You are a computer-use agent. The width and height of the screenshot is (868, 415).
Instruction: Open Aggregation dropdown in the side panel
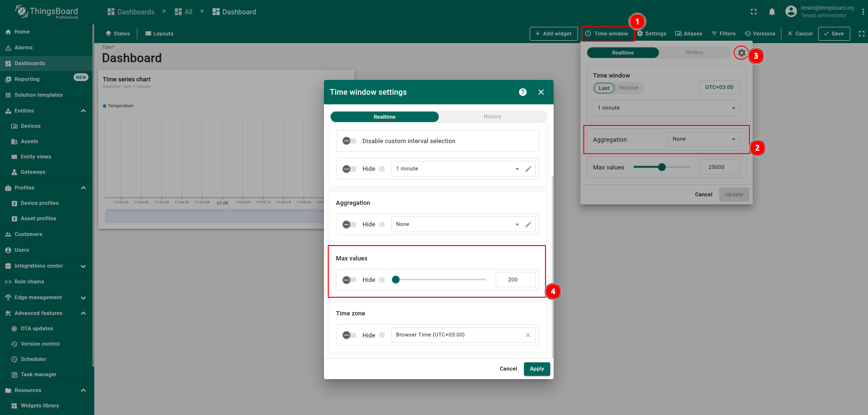click(x=703, y=139)
